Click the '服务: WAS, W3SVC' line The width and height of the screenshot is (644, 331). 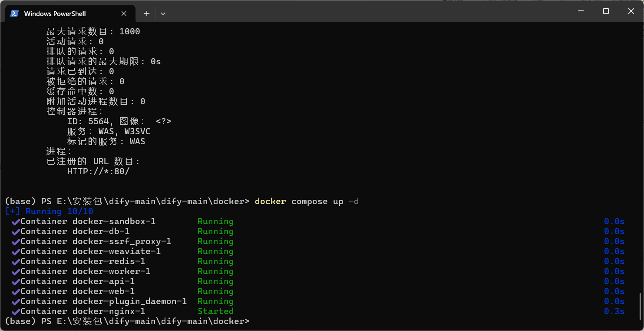point(109,132)
